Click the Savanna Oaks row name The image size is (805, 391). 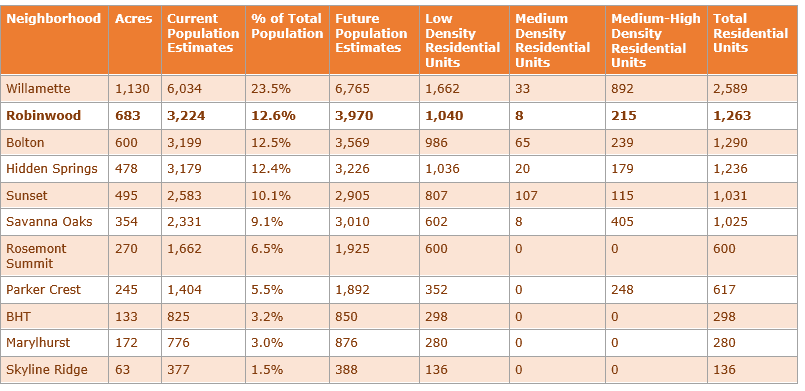coord(49,222)
